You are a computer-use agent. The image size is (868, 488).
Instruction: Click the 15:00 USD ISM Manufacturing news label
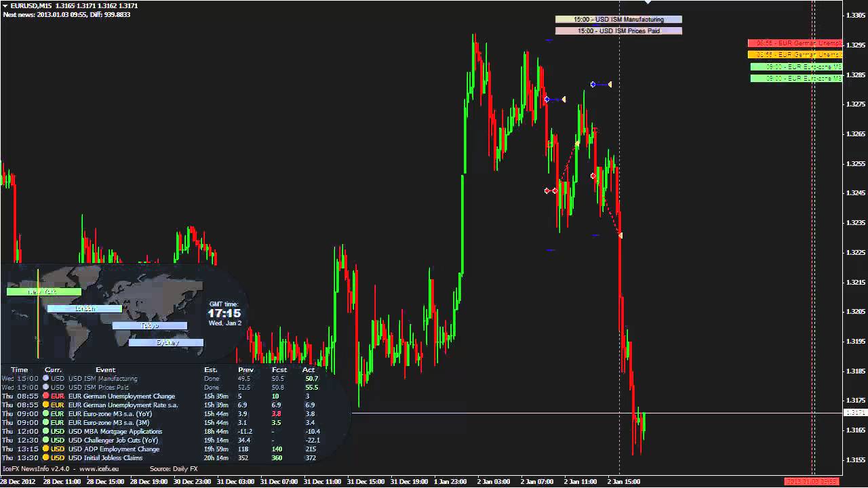[618, 20]
